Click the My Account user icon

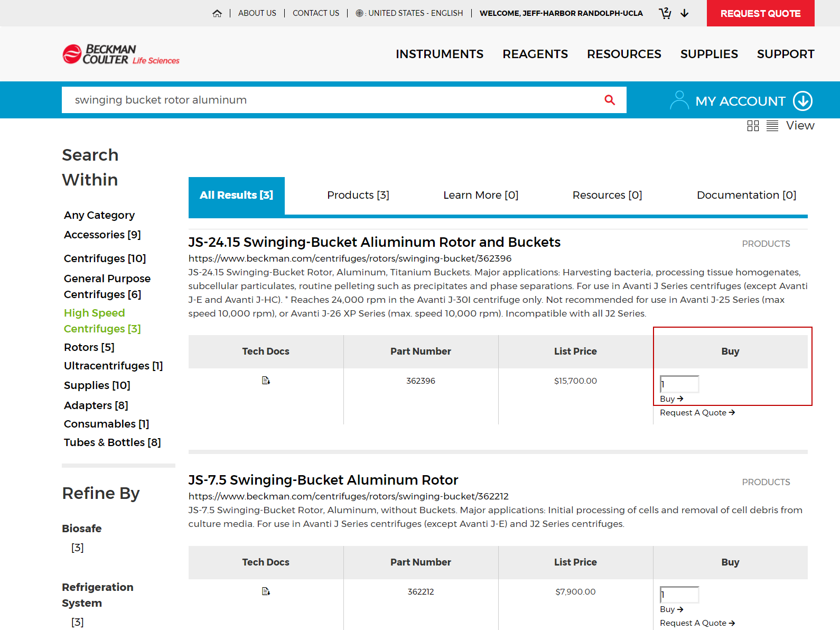679,100
